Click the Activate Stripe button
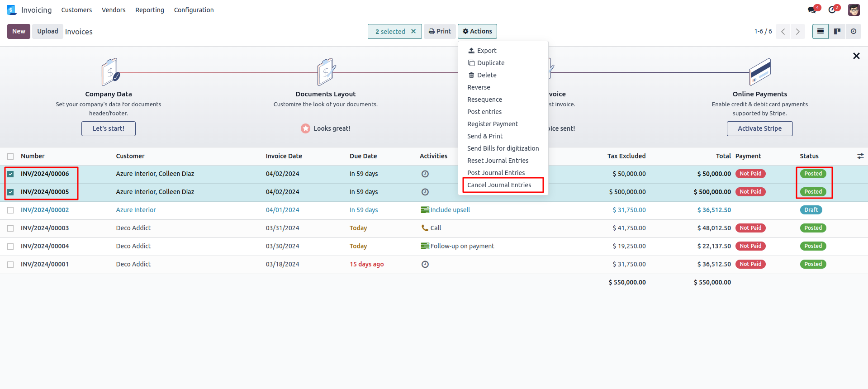868x389 pixels. (x=759, y=128)
